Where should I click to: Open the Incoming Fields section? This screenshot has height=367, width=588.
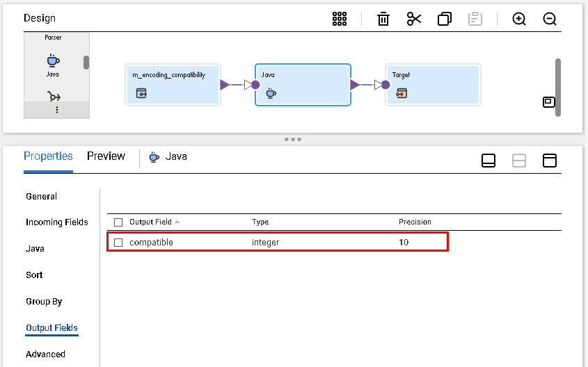click(56, 222)
